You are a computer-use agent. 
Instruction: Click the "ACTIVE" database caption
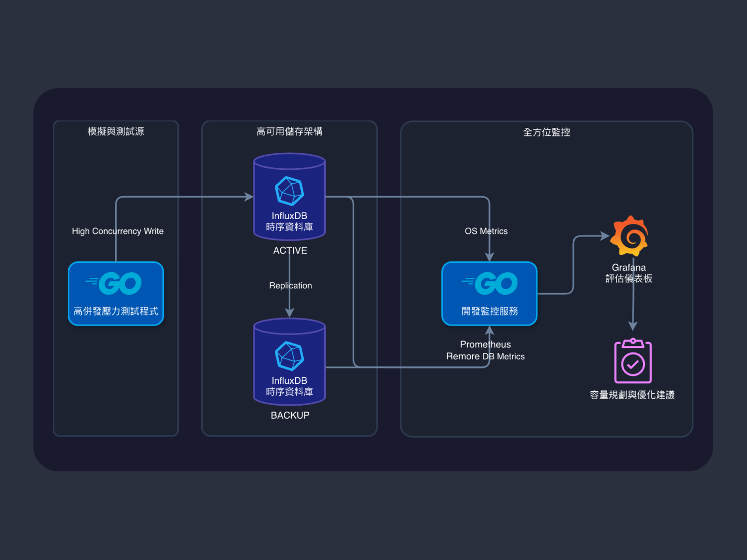coord(290,250)
